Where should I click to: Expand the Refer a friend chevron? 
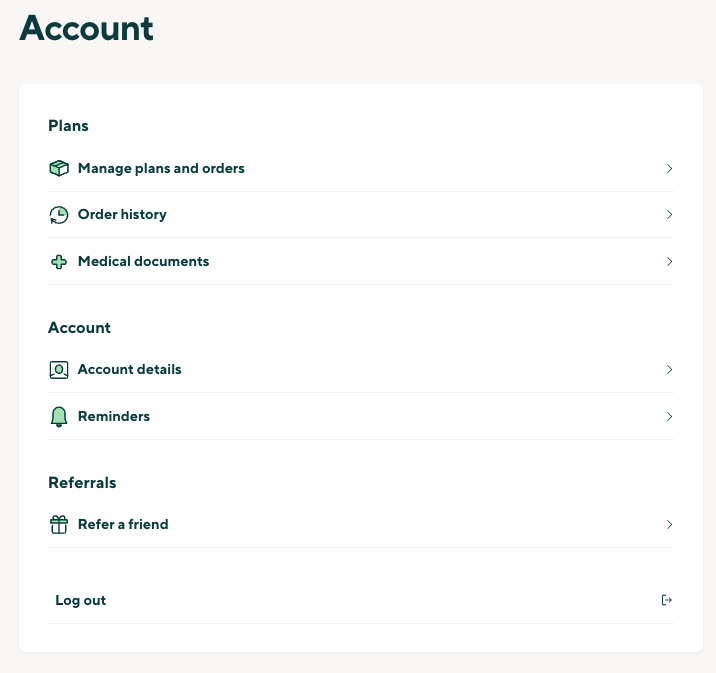click(x=669, y=525)
